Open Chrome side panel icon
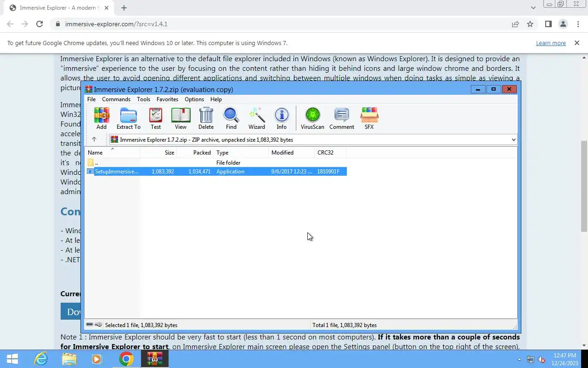588x368 pixels. click(548, 24)
